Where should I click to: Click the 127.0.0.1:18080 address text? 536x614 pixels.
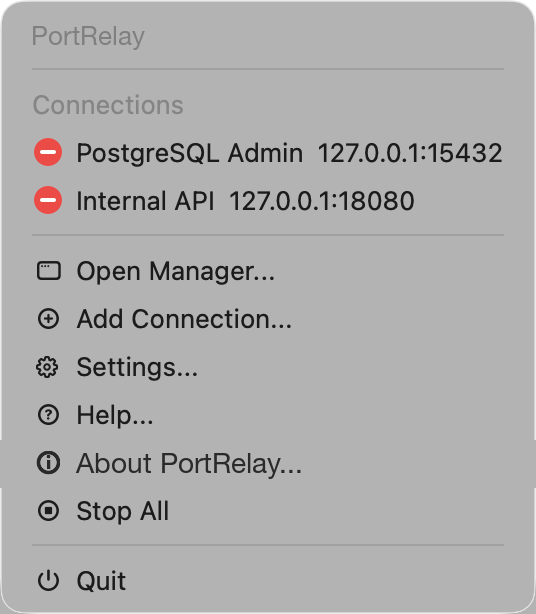click(x=321, y=200)
